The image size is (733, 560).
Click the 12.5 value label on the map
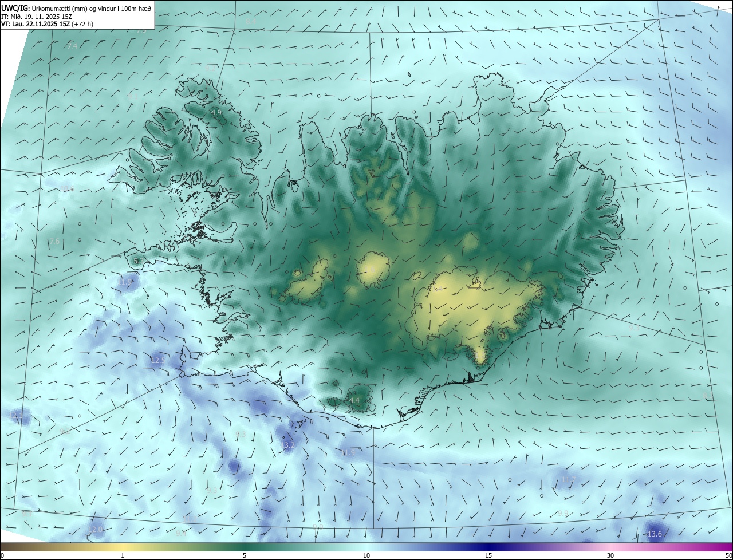158,360
